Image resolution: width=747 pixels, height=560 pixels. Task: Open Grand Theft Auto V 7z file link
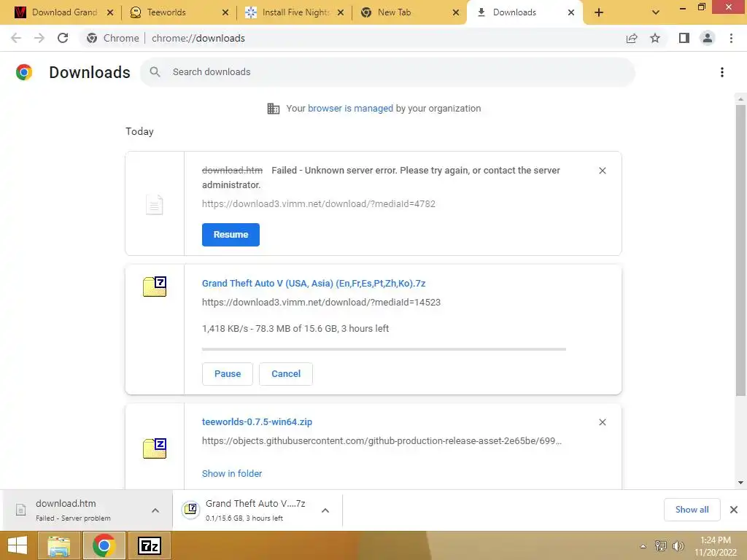pyautogui.click(x=314, y=284)
